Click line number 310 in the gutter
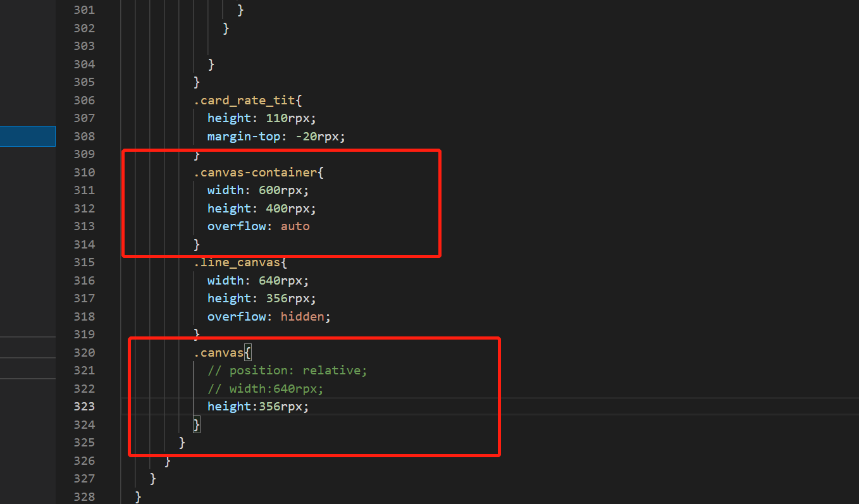Viewport: 859px width, 504px height. 84,172
